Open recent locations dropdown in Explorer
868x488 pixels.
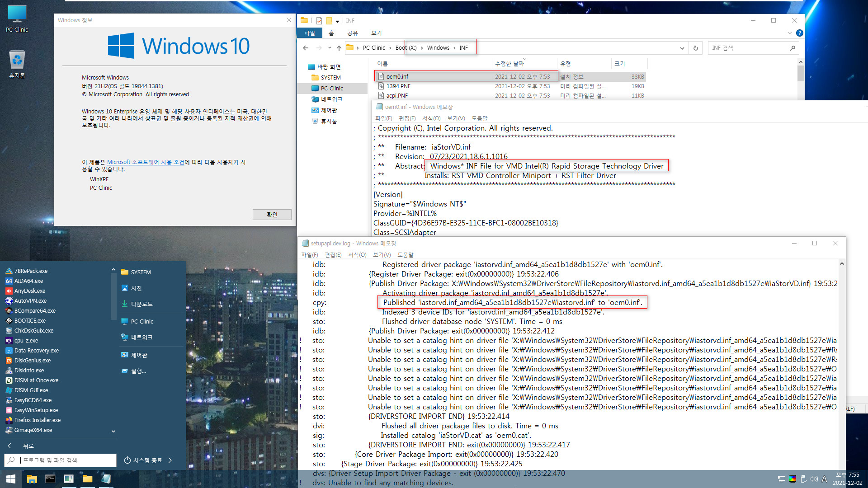[330, 48]
